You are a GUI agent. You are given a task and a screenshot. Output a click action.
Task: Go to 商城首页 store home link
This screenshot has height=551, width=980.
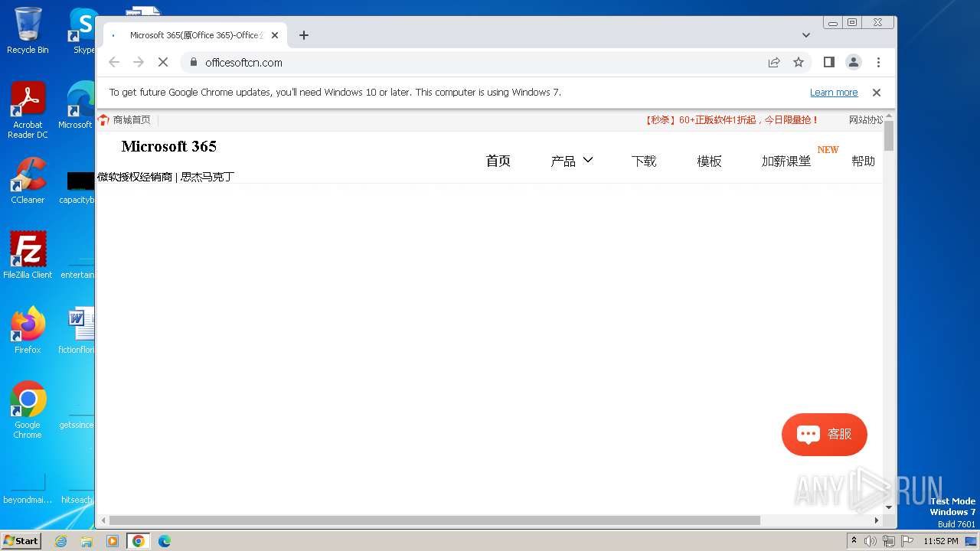125,119
